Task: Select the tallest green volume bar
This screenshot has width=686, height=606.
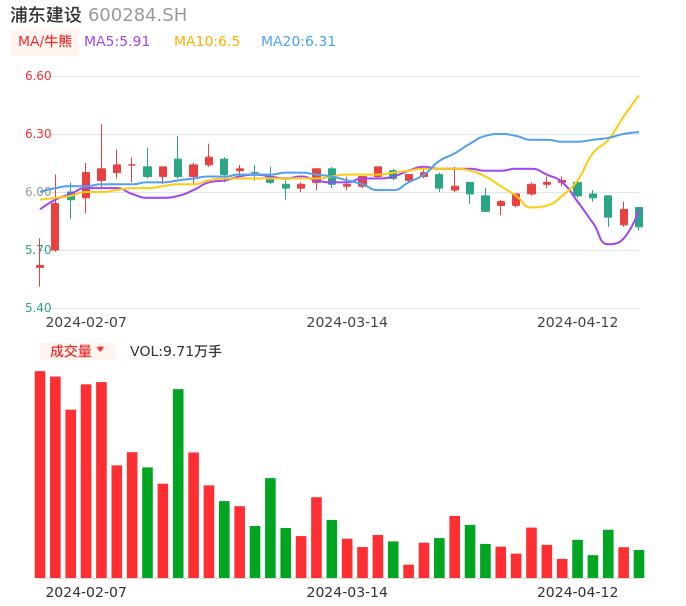Action: 178,482
